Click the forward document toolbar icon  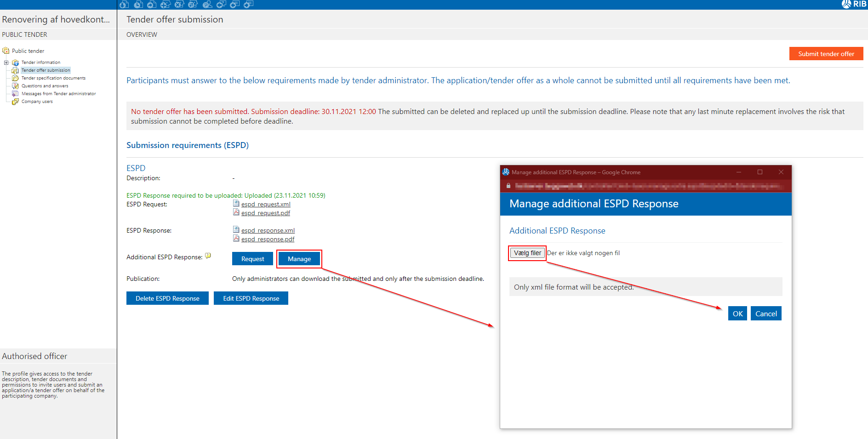click(x=152, y=5)
